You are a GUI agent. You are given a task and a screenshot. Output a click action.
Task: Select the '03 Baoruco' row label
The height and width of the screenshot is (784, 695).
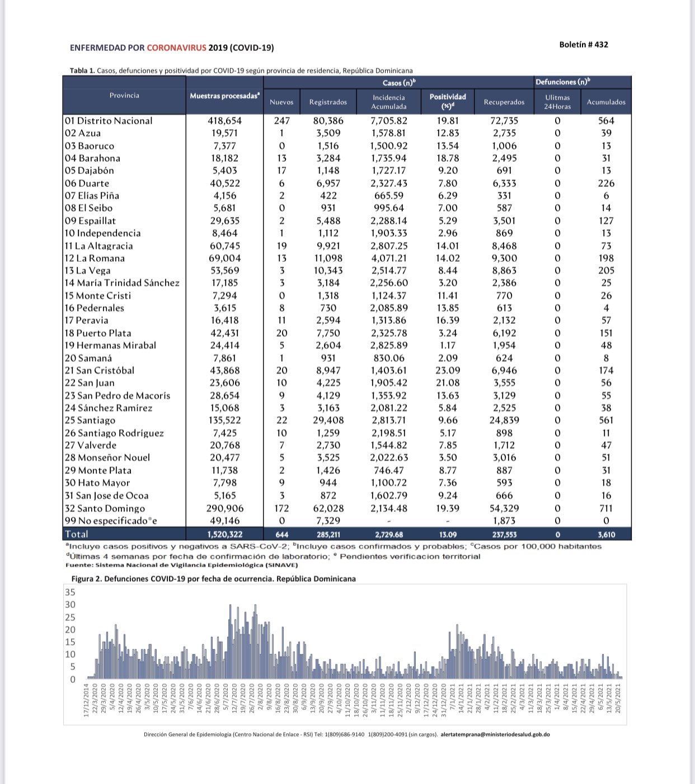point(89,146)
